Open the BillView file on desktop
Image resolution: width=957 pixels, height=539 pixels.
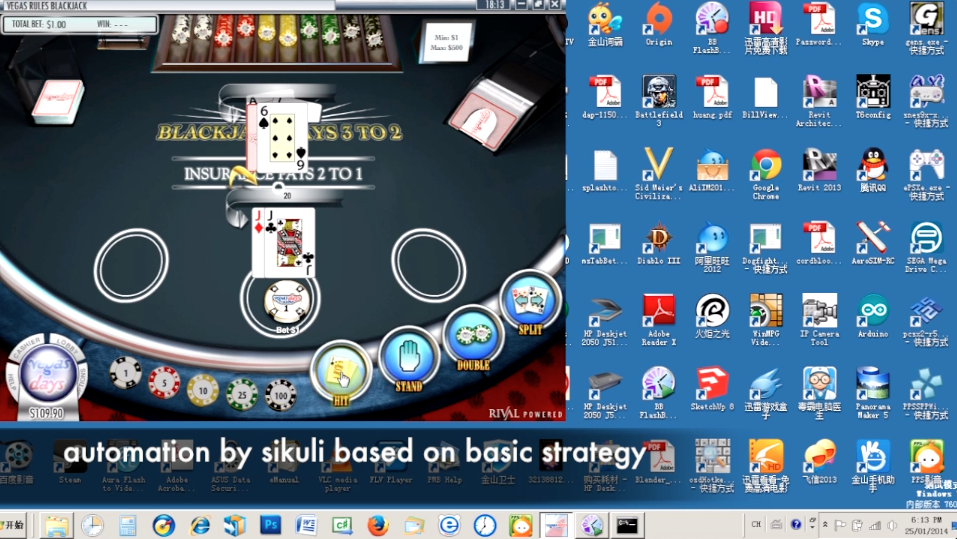pyautogui.click(x=765, y=97)
